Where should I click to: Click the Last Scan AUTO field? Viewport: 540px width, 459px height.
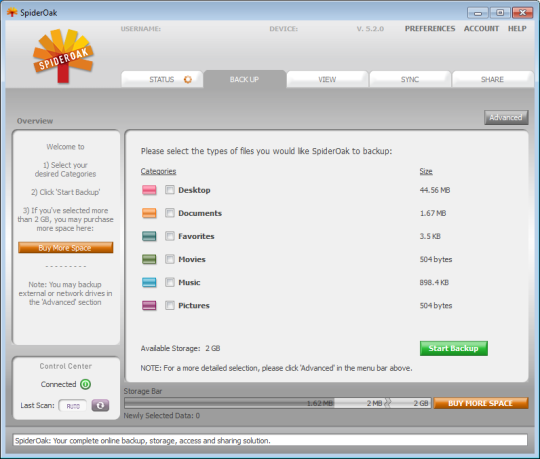click(x=73, y=406)
